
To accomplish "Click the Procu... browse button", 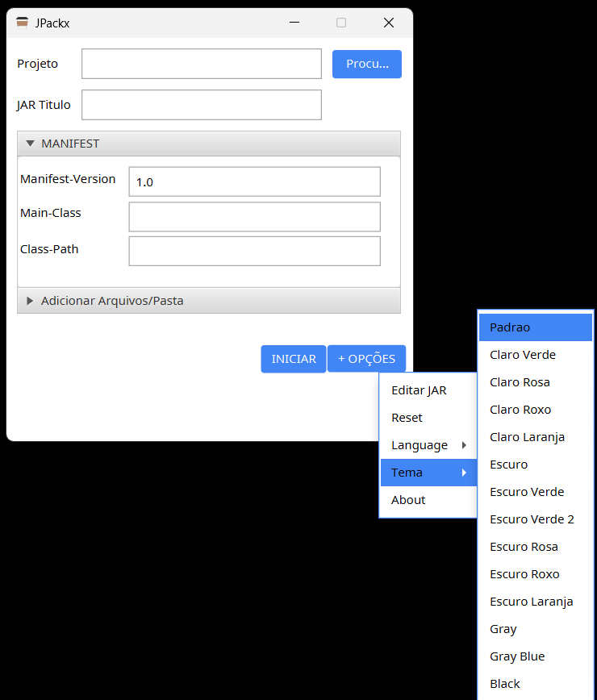I will 366,64.
